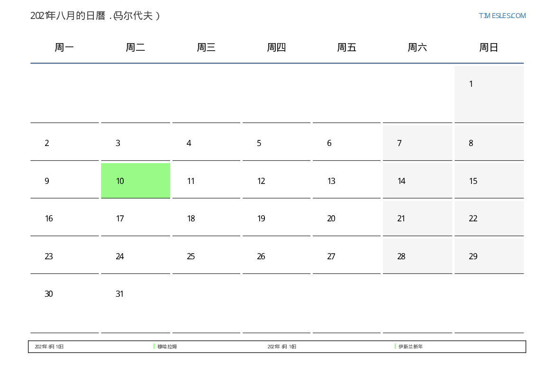The height and width of the screenshot is (392, 554).
Task: Click the date 30 cell
Action: point(64,305)
